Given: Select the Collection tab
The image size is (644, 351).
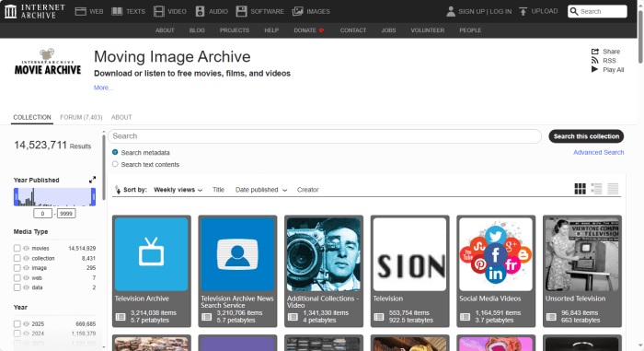Looking at the screenshot, I should pos(32,117).
